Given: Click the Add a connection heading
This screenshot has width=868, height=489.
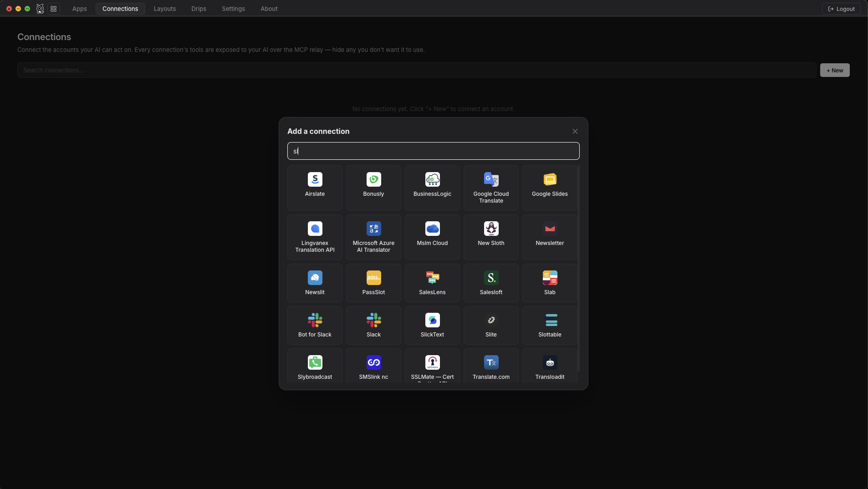Looking at the screenshot, I should click(x=318, y=131).
